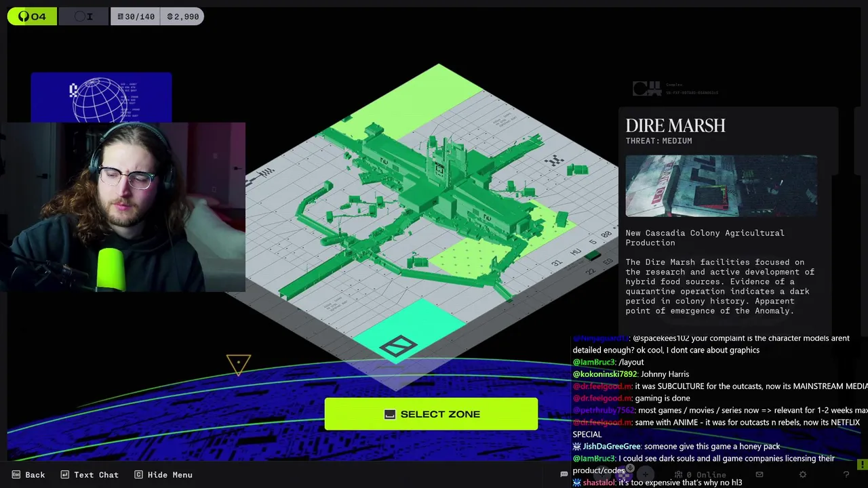Click username shastalol in stream chat
This screenshot has height=488, width=868.
click(x=597, y=483)
